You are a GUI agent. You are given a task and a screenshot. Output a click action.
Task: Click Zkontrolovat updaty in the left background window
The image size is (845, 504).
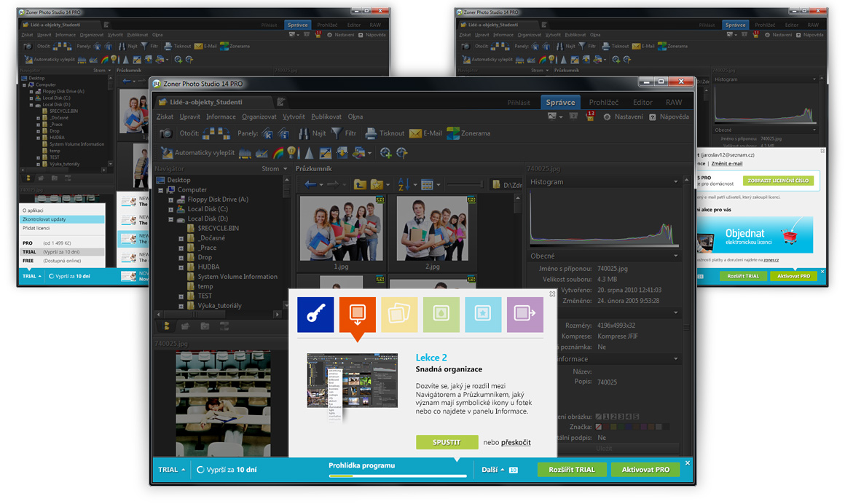[x=62, y=219]
